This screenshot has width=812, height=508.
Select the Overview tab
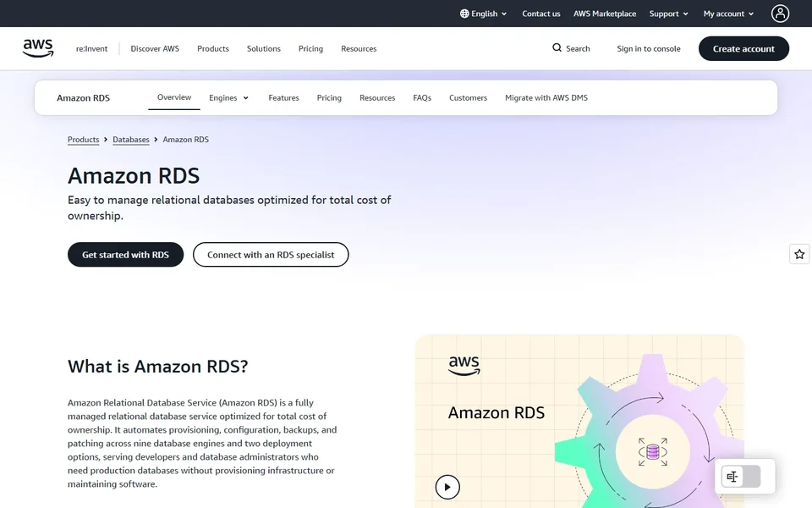coord(174,97)
